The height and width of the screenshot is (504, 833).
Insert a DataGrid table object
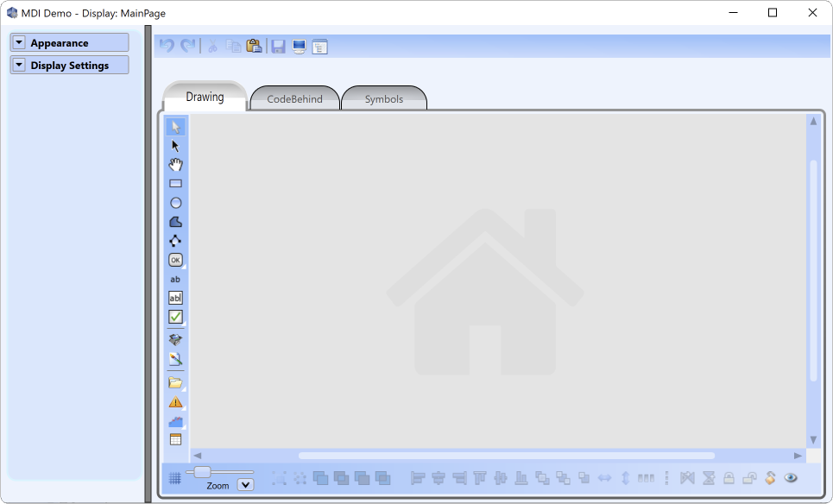point(175,440)
